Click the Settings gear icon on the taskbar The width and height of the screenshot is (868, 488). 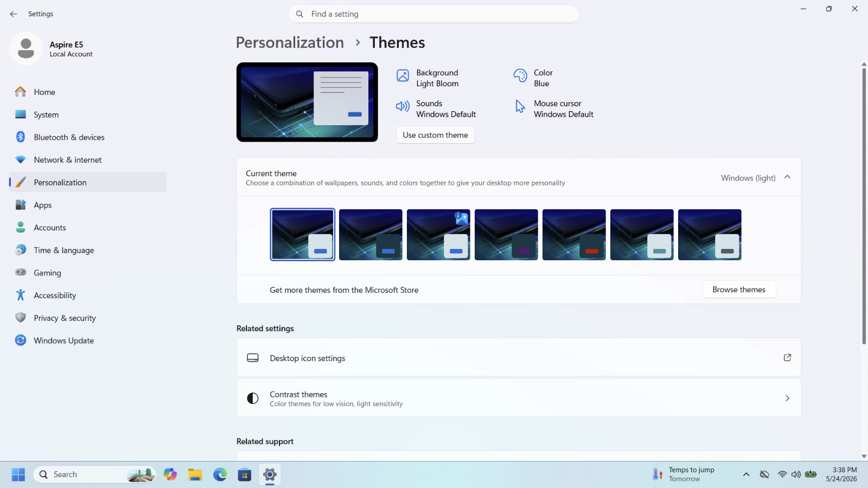pos(270,474)
